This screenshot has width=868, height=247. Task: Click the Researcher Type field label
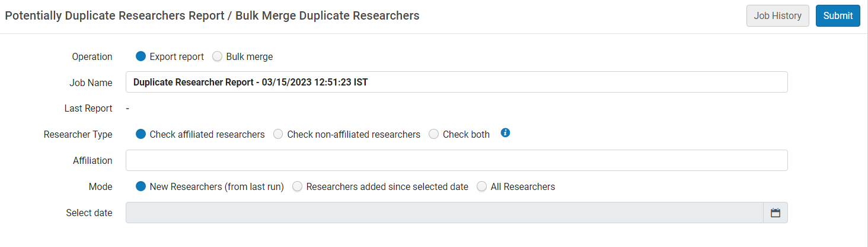pyautogui.click(x=78, y=135)
